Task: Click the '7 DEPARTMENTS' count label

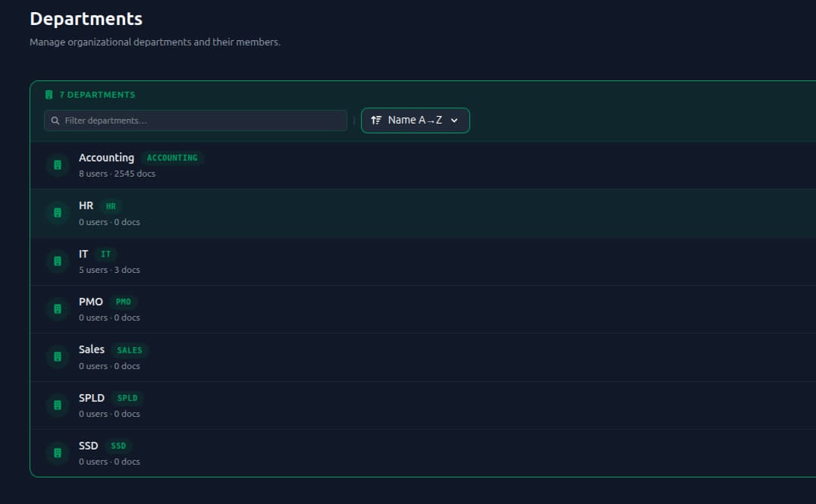Action: click(x=97, y=95)
